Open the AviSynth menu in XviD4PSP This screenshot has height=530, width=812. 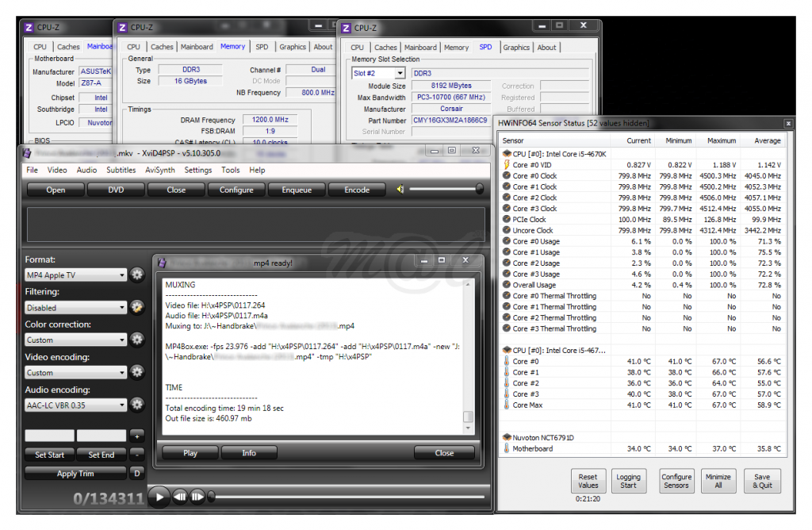(159, 170)
